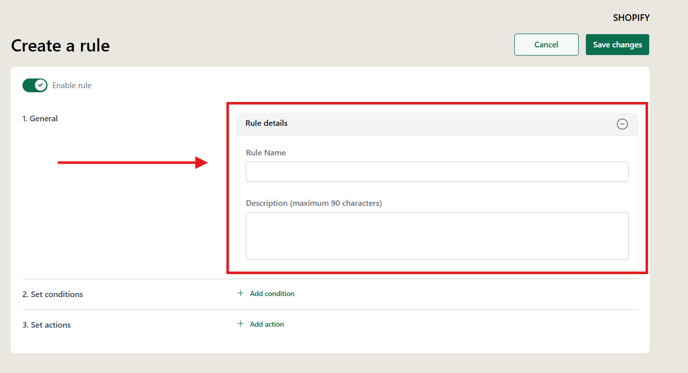Click the Enable rule label text

point(72,86)
